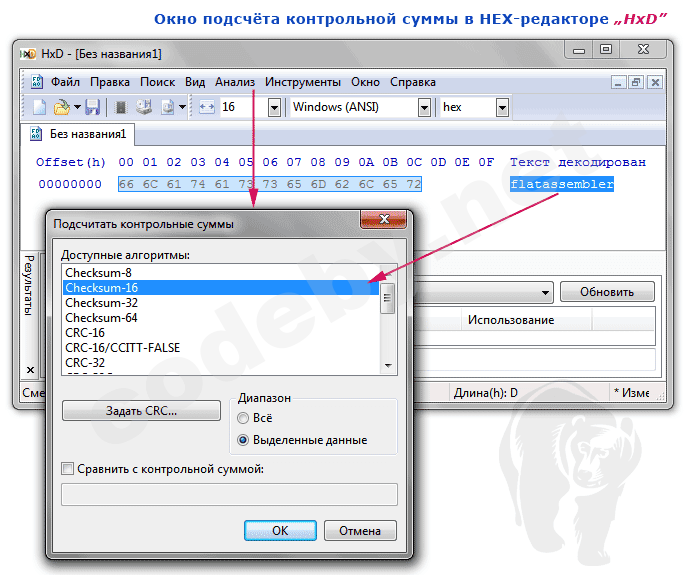The image size is (689, 575).
Task: Click the checksum comparison input field
Action: 229,495
